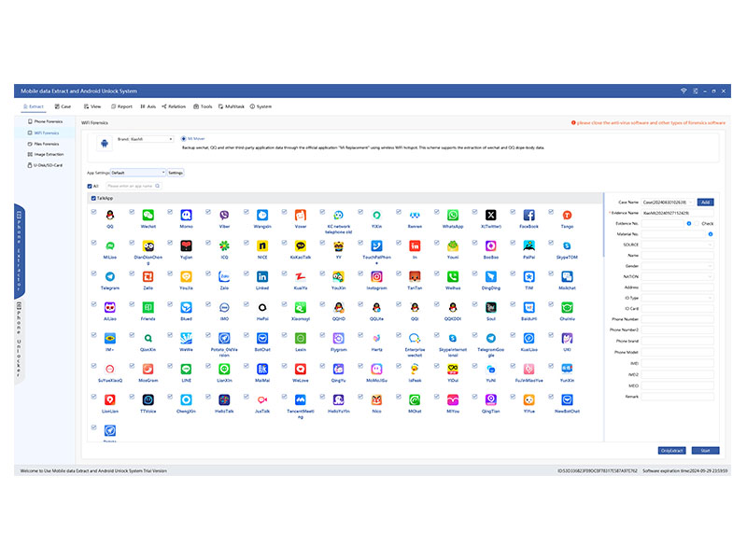
Task: Select the TencentMeeting app icon
Action: click(x=301, y=400)
